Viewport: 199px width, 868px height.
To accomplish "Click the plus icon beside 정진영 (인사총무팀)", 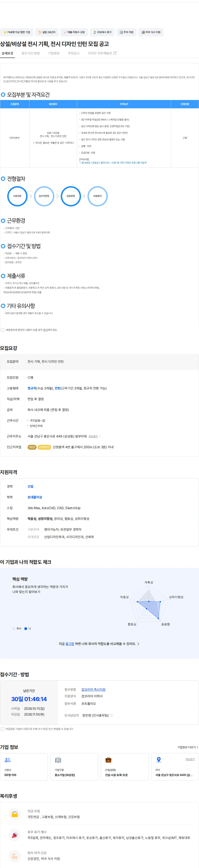I will pyautogui.click(x=111, y=715).
